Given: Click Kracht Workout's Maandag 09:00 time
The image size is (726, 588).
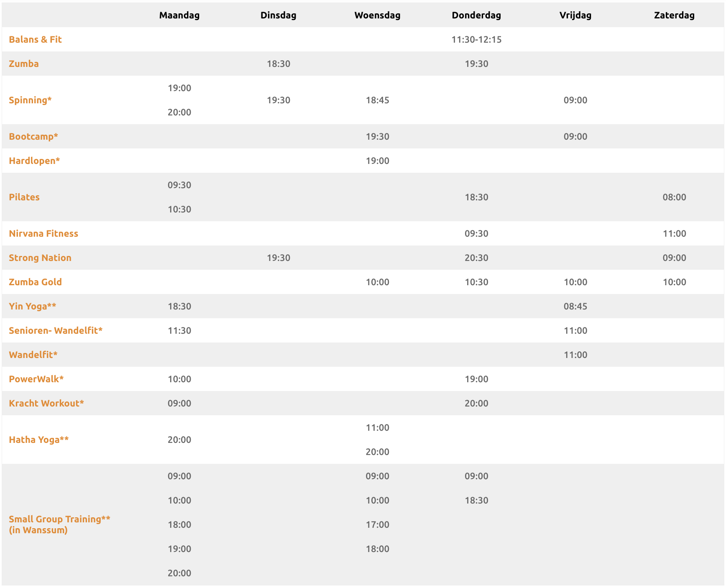Looking at the screenshot, I should pyautogui.click(x=179, y=404).
